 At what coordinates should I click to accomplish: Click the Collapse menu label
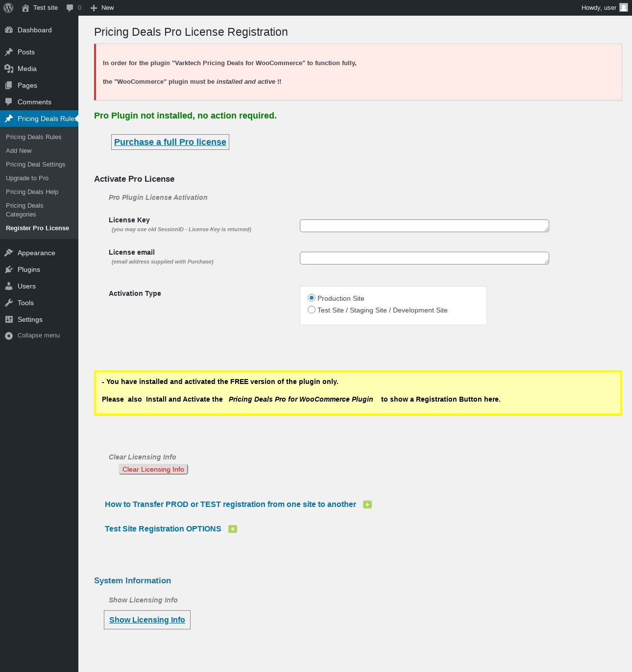(x=39, y=336)
